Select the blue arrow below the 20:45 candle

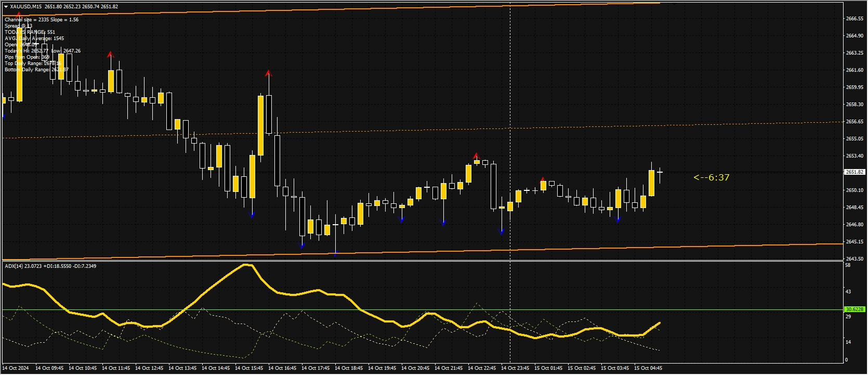[402, 220]
